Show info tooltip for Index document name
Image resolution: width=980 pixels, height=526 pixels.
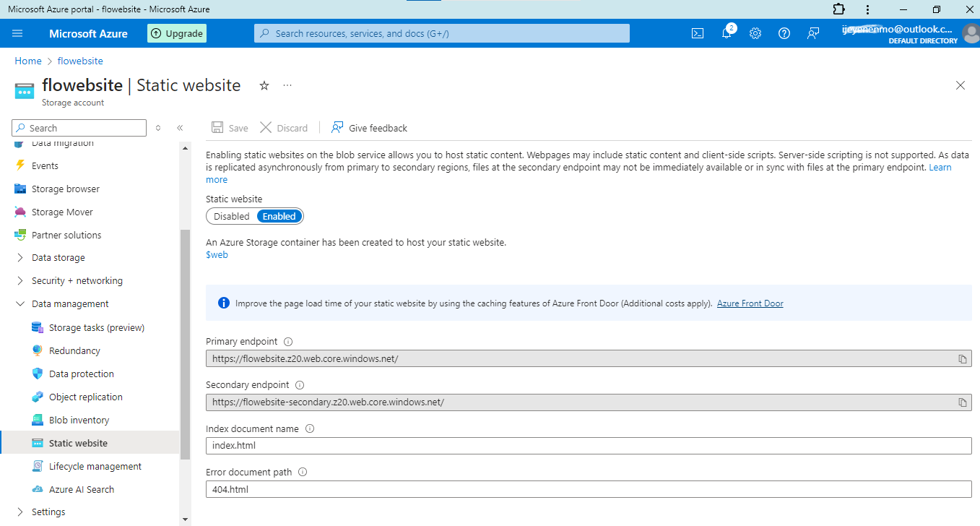310,428
